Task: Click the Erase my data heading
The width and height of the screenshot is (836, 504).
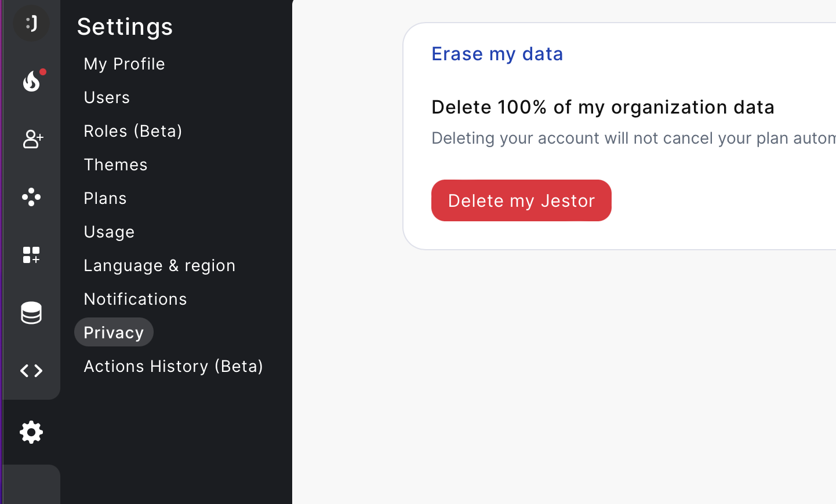Action: click(x=497, y=54)
